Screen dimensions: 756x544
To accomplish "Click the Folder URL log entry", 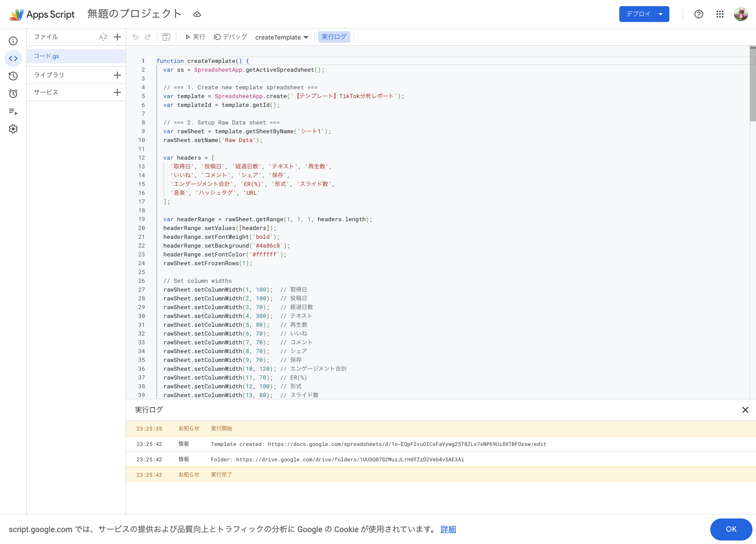I will [441, 460].
